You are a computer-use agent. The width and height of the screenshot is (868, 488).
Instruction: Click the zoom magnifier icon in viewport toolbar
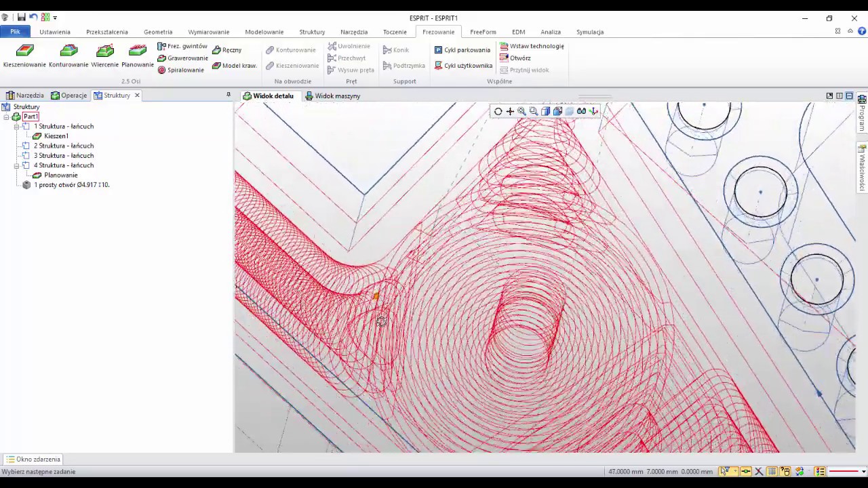pos(521,111)
